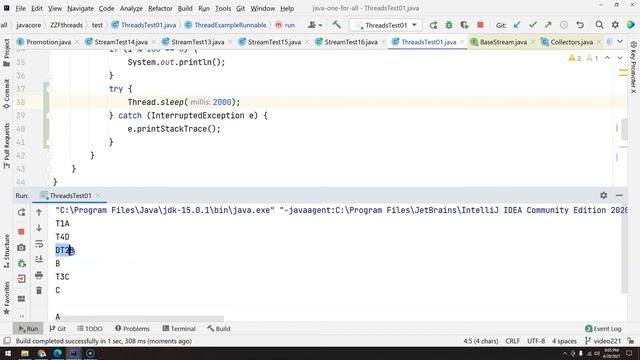Click ThreadExampleRunnable breadcrumb
The image size is (640, 360).
pyautogui.click(x=226, y=25)
